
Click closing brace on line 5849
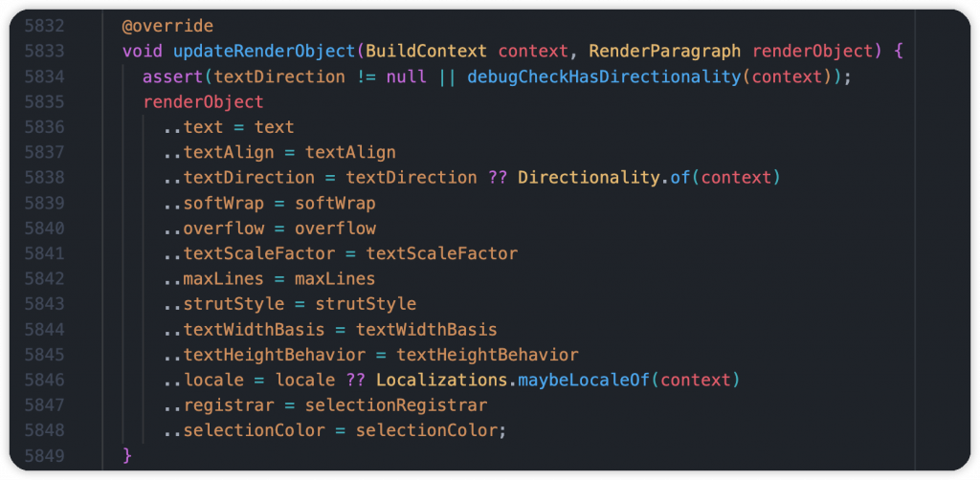point(127,456)
